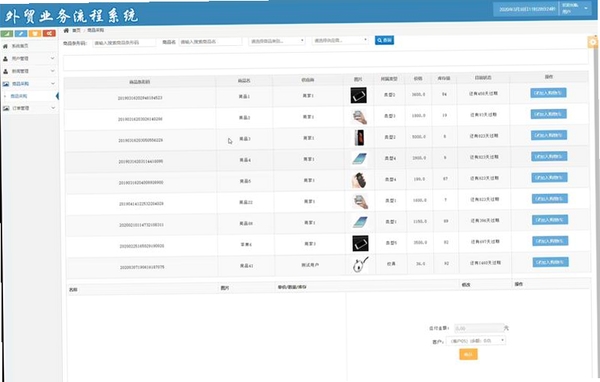Go to 首页 via breadcrumb link

(77, 30)
